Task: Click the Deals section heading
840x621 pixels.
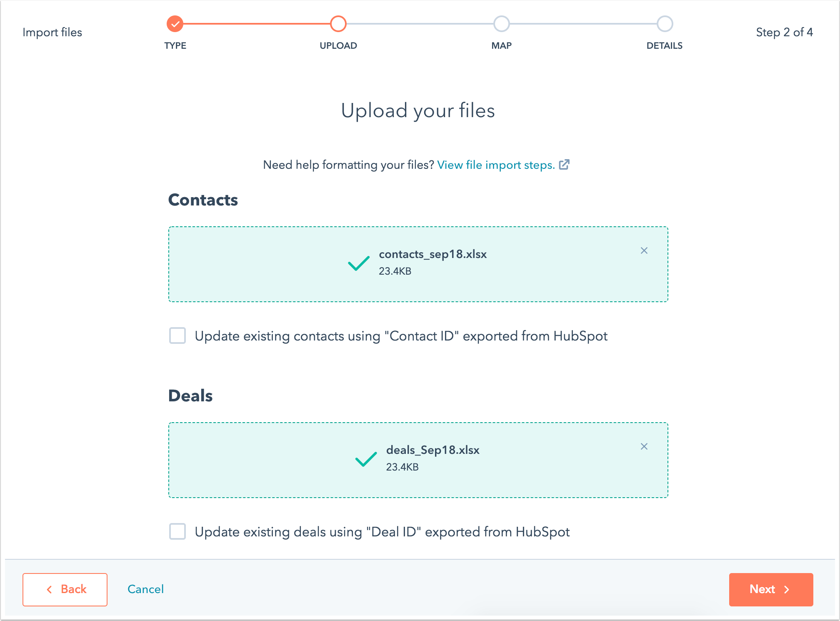Action: 190,396
